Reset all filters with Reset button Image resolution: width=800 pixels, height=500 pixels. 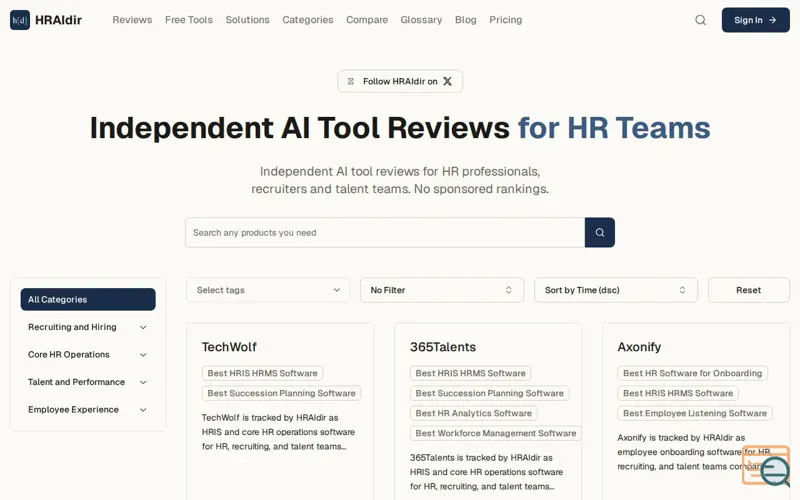[748, 290]
